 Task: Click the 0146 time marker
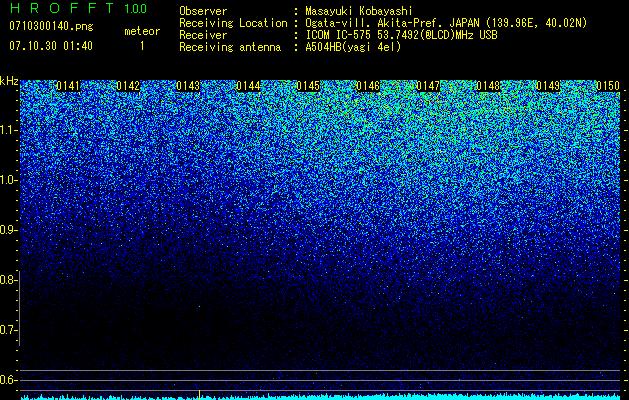pyautogui.click(x=368, y=86)
